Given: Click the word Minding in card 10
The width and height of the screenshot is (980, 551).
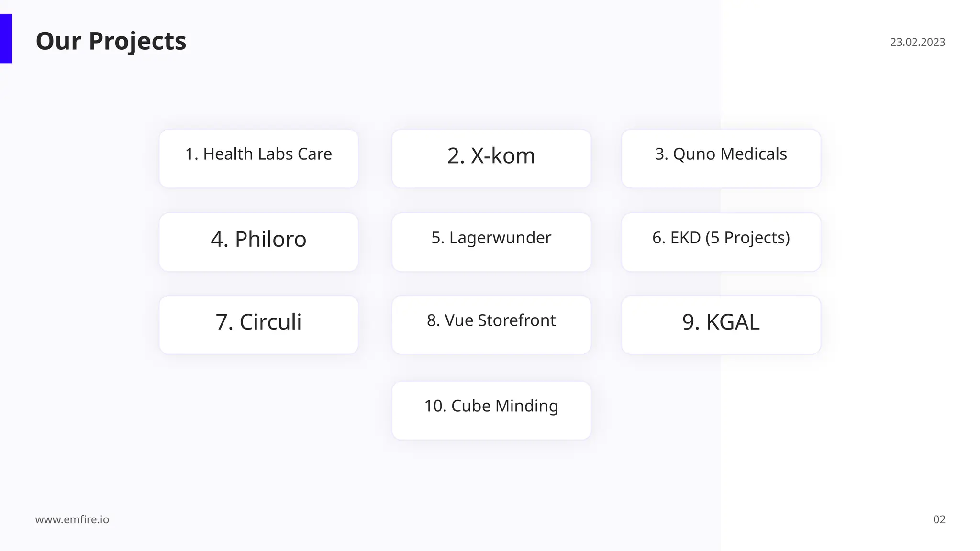Looking at the screenshot, I should tap(526, 406).
